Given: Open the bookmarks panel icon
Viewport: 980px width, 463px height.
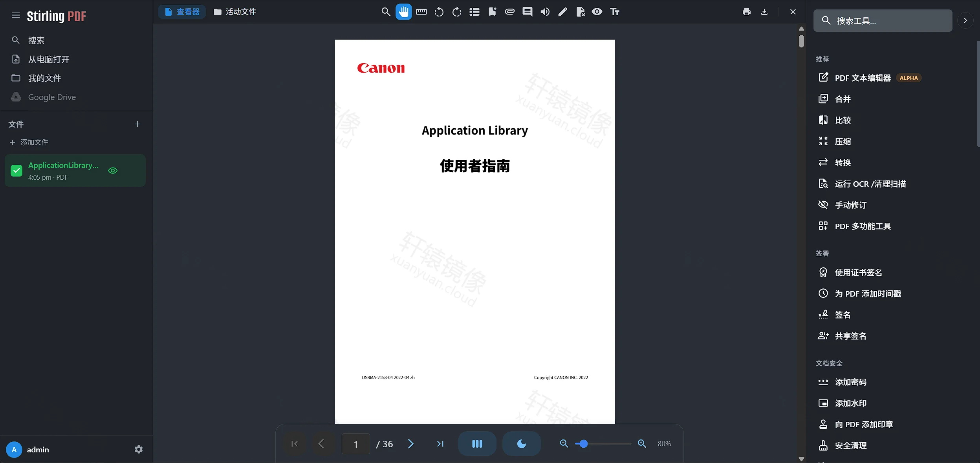Looking at the screenshot, I should pos(492,12).
